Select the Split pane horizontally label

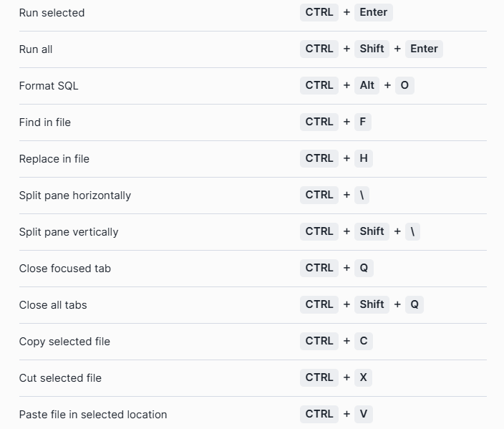coord(75,196)
